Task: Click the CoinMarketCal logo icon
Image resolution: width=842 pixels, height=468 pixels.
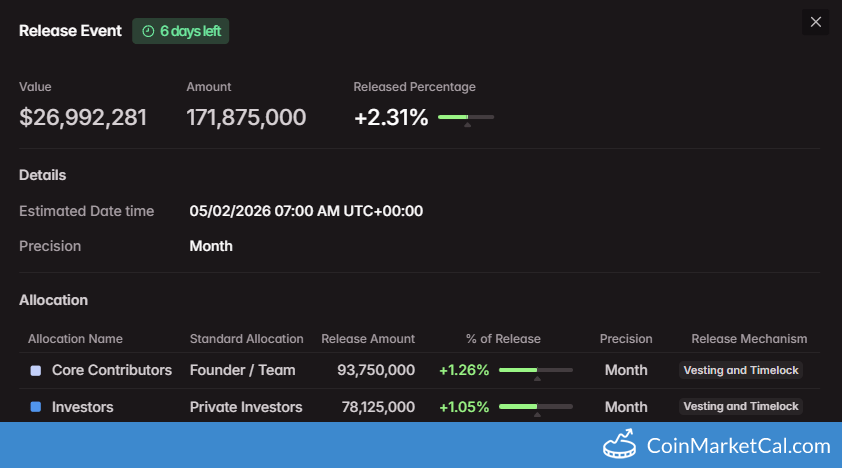Action: coord(620,445)
